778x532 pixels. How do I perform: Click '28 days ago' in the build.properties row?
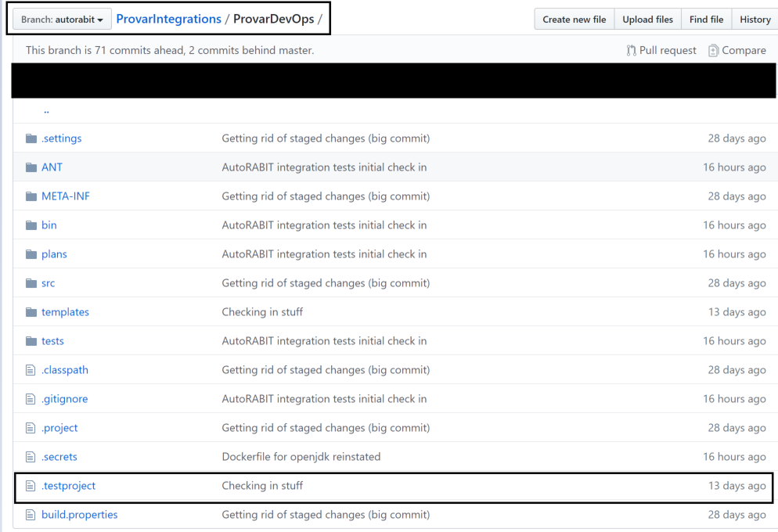[x=737, y=515]
